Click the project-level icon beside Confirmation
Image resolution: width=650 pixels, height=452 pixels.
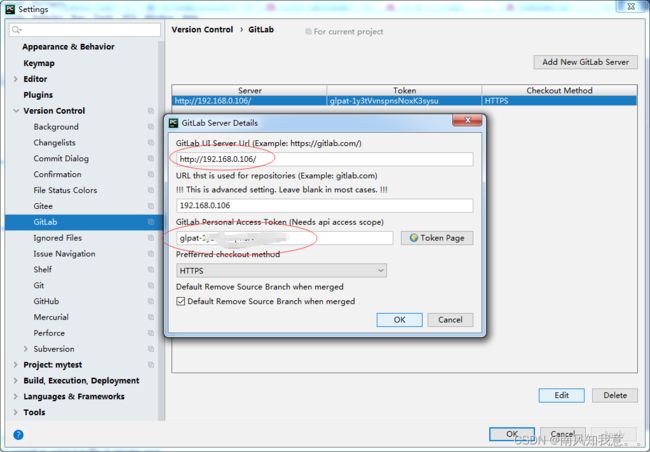point(151,174)
